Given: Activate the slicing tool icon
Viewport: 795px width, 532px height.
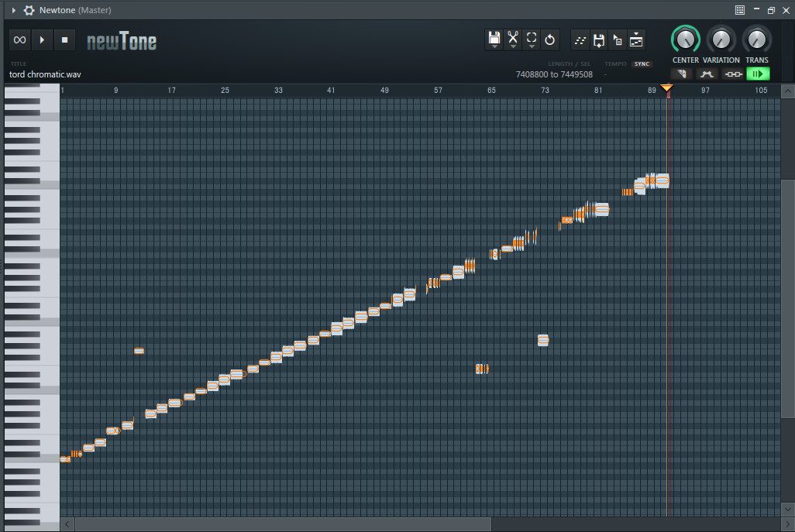Looking at the screenshot, I should (580, 39).
